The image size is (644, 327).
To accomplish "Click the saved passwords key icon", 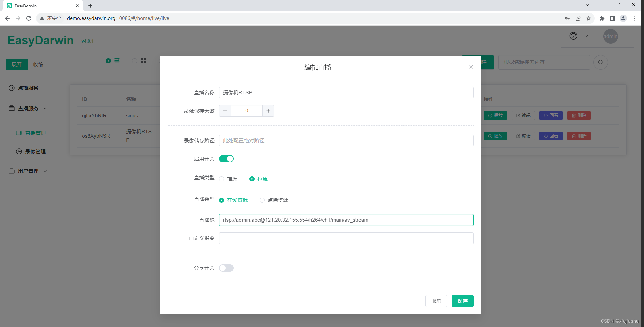I will click(567, 18).
